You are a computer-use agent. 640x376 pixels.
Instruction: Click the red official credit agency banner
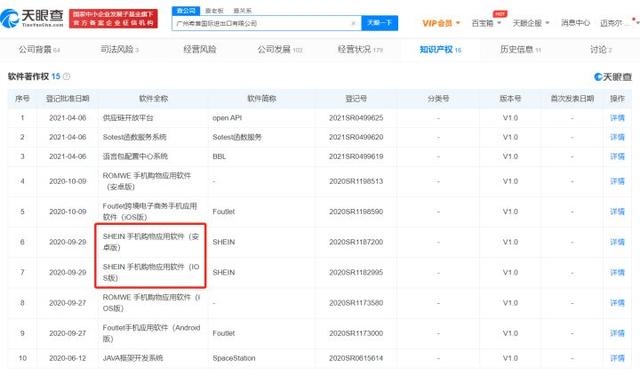click(x=113, y=19)
